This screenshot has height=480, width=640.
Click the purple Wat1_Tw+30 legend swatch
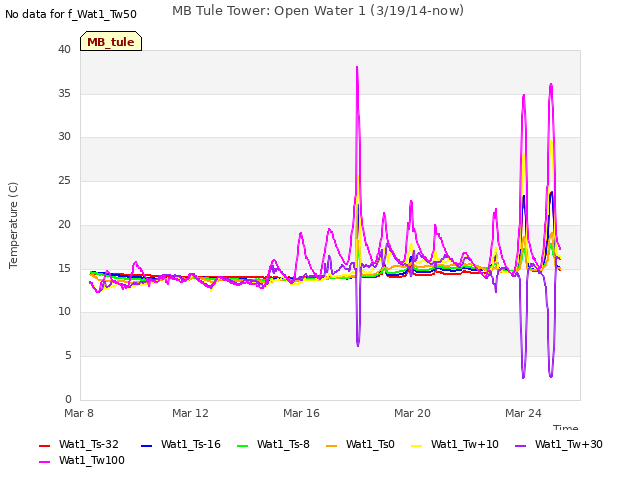point(520,446)
